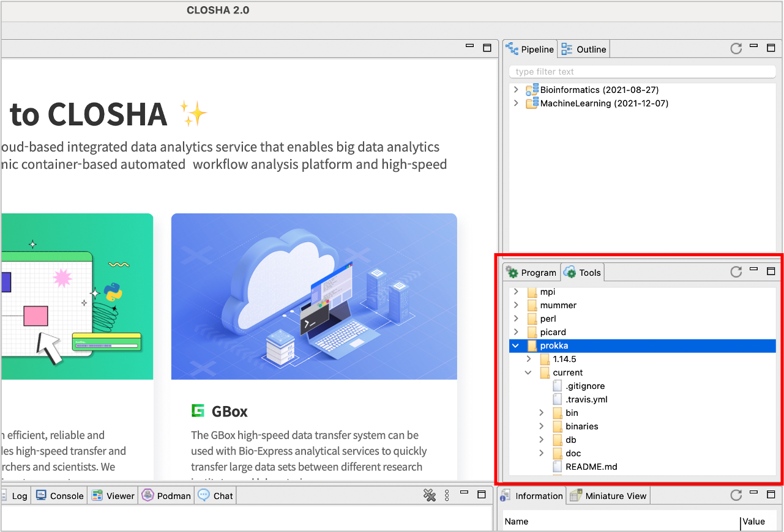784x532 pixels.
Task: Expand the doc folder
Action: (541, 453)
